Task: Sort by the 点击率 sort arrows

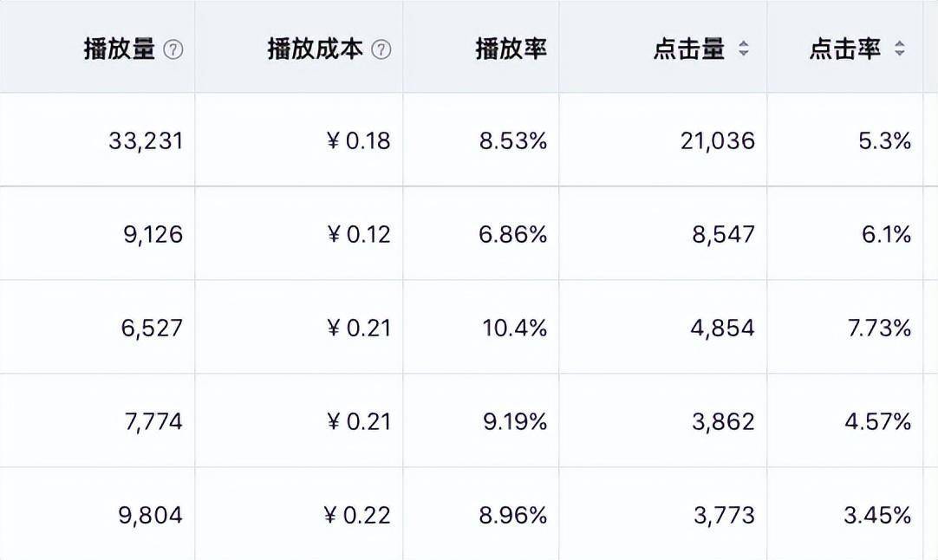Action: [x=899, y=49]
